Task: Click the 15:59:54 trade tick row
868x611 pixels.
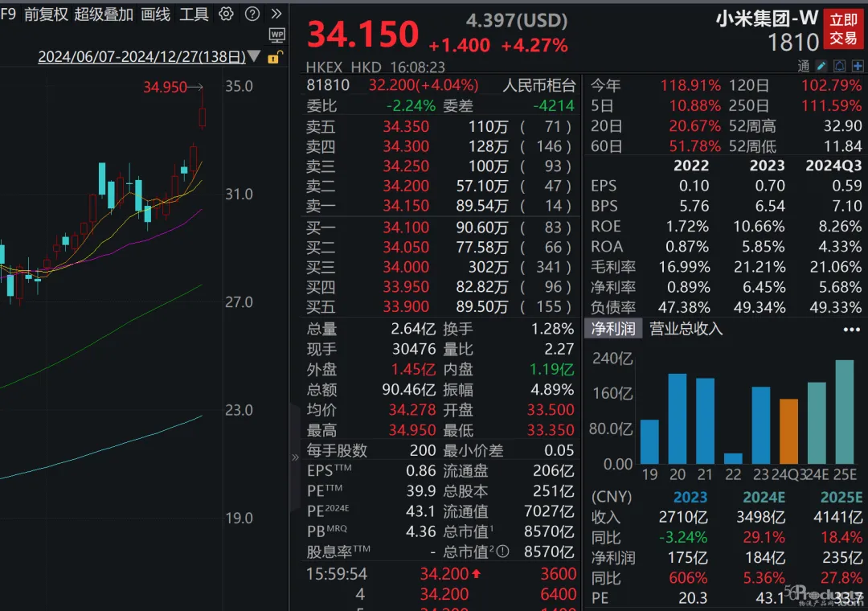Action: [441, 574]
